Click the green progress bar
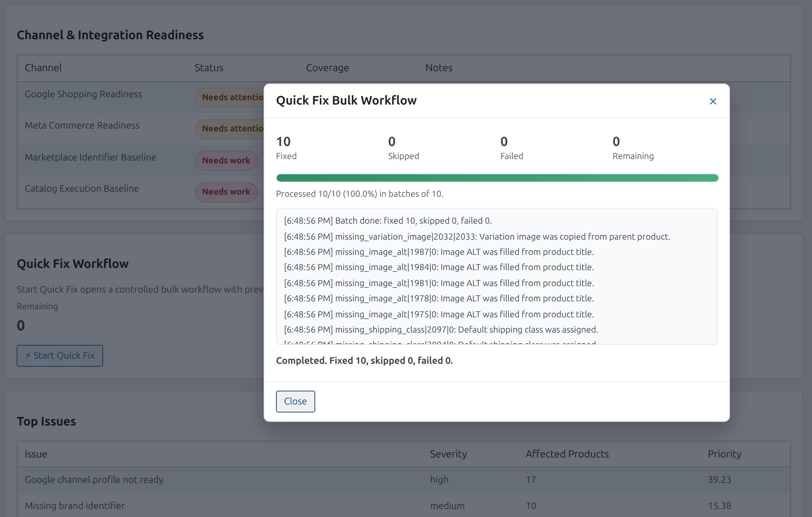The height and width of the screenshot is (517, 812). 497,178
